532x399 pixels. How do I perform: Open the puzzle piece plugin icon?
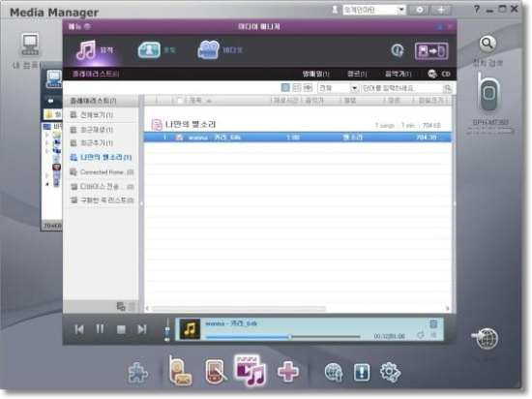click(x=138, y=373)
